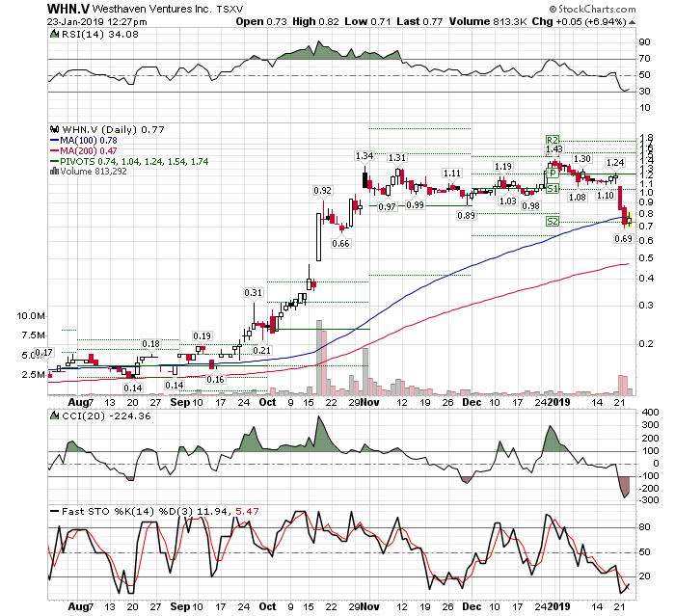Click the 1.43 high price callout
The width and height of the screenshot is (675, 616).
(553, 150)
